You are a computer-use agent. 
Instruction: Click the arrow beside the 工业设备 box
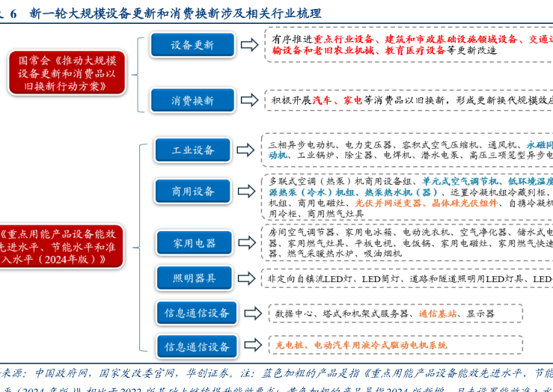[x=245, y=150]
